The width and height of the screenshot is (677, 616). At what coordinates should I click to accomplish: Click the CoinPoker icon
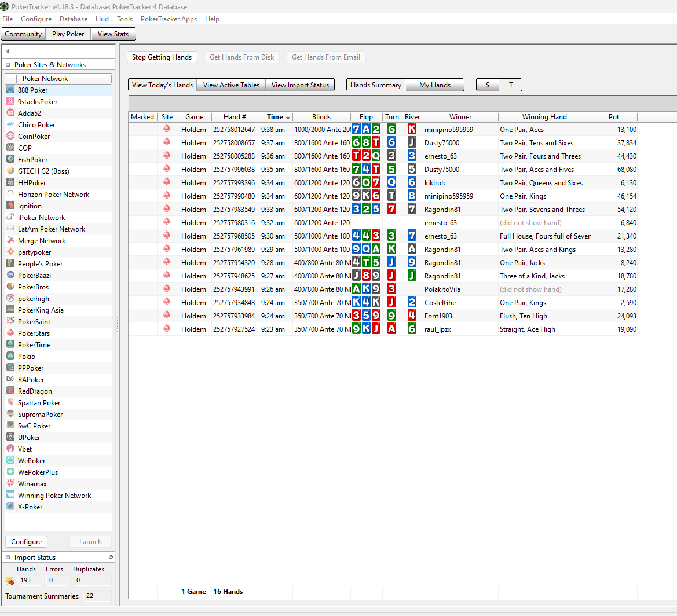(x=11, y=136)
